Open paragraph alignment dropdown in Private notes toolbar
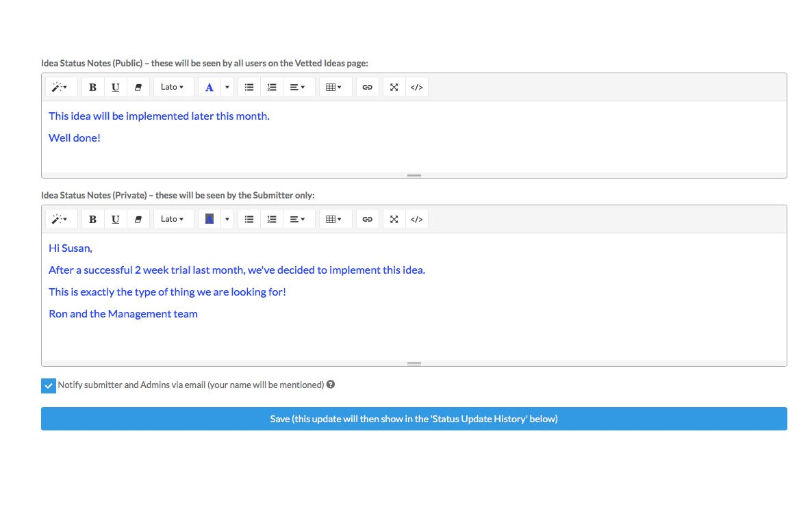This screenshot has width=812, height=505. [299, 219]
